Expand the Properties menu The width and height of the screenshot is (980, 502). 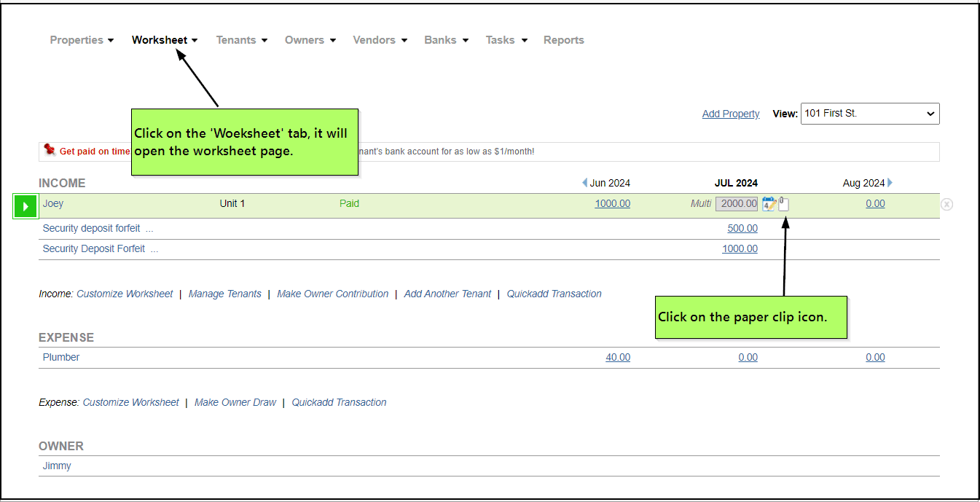click(82, 40)
